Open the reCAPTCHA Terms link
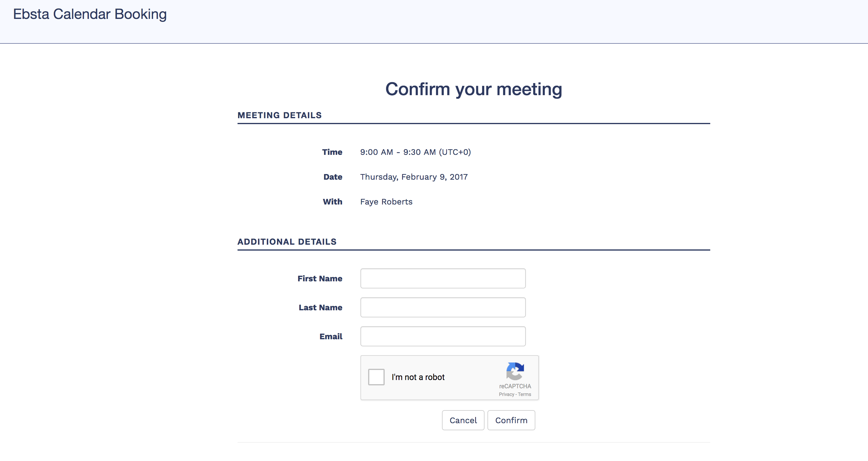This screenshot has height=461, width=868. click(524, 394)
